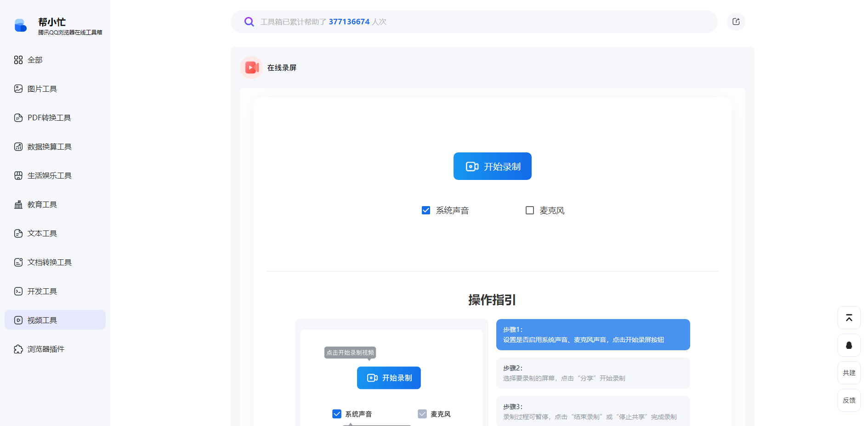Focus the toolbox search input field
Viewport: 868px width, 426px height.
pos(474,22)
